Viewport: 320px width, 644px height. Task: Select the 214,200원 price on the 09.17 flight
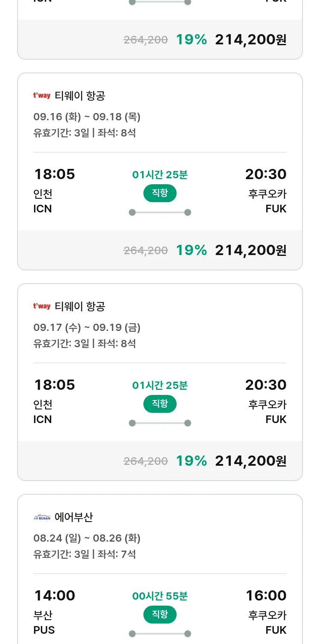[x=250, y=461]
